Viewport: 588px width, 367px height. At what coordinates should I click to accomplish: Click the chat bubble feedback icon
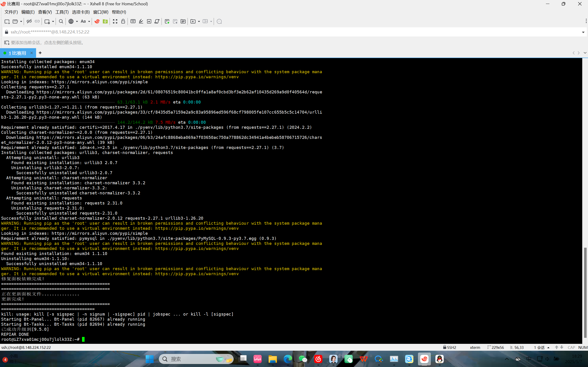click(x=219, y=21)
